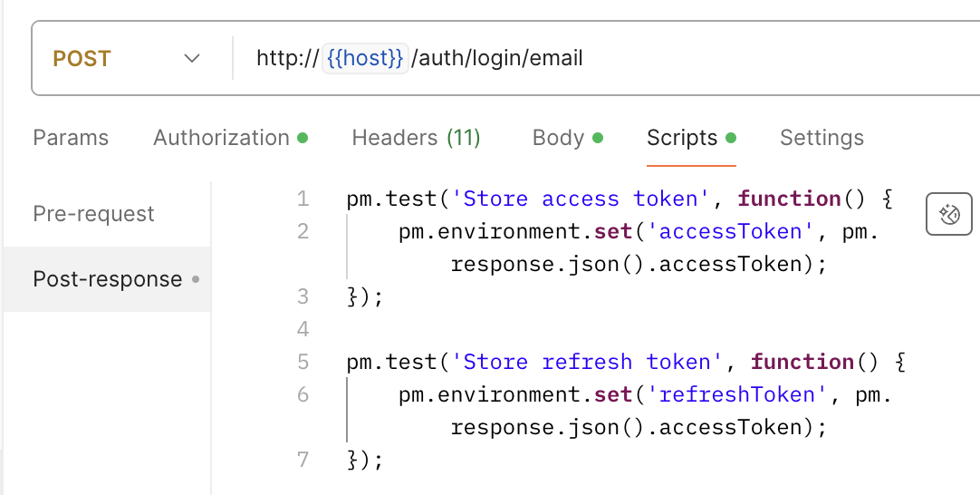Open the Authorization tab
Viewport: 980px width, 495px height.
click(x=221, y=138)
